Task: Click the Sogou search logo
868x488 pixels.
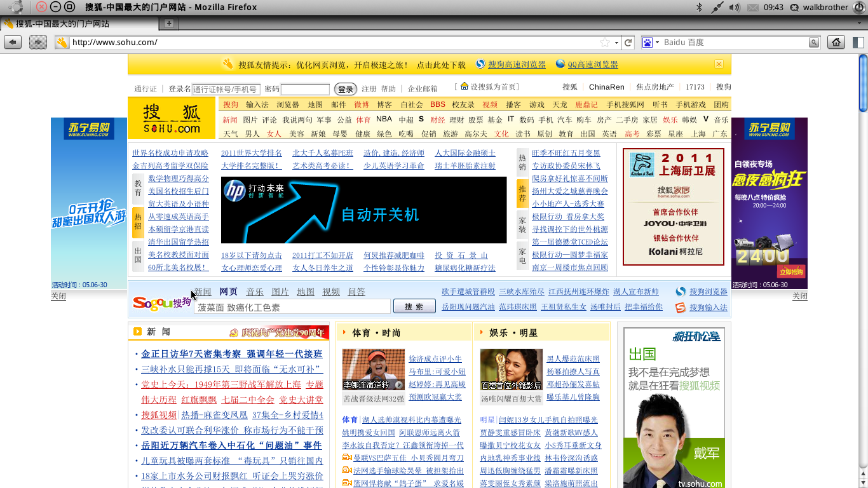Action: [x=161, y=302]
